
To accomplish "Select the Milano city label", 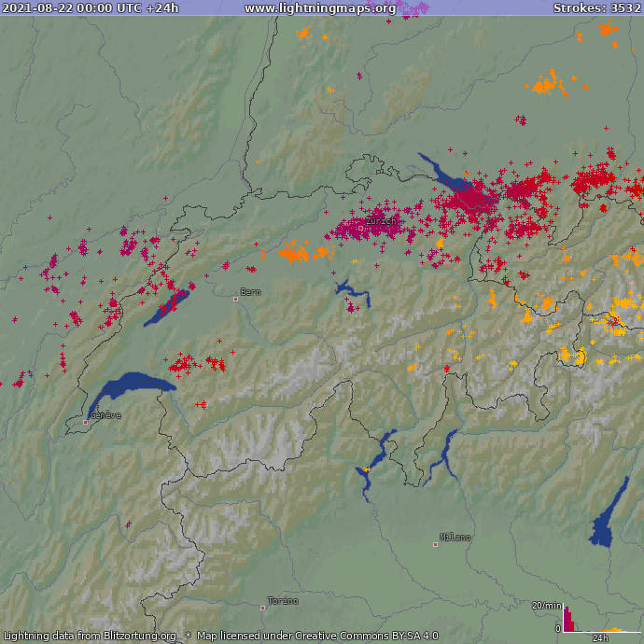I will [456, 538].
